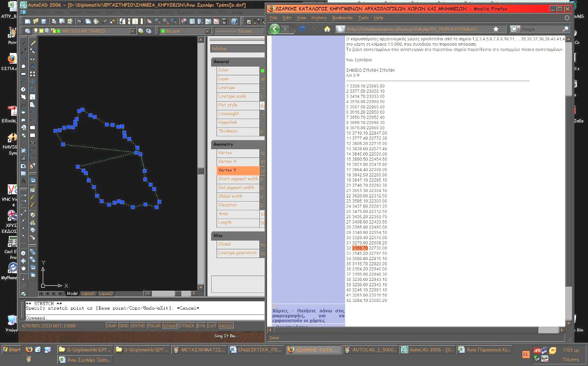This screenshot has height=366, width=588.
Task: Switch to ΜΕΤΑΣΧΗΜΑΤΙΣ... taskbar window
Action: tap(199, 349)
